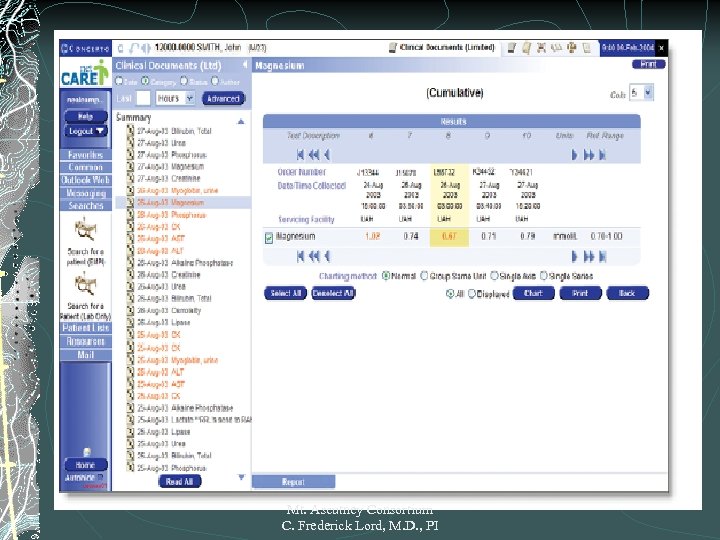Viewport: 720px width, 540px height.
Task: Click the Last value input field
Action: 143,98
